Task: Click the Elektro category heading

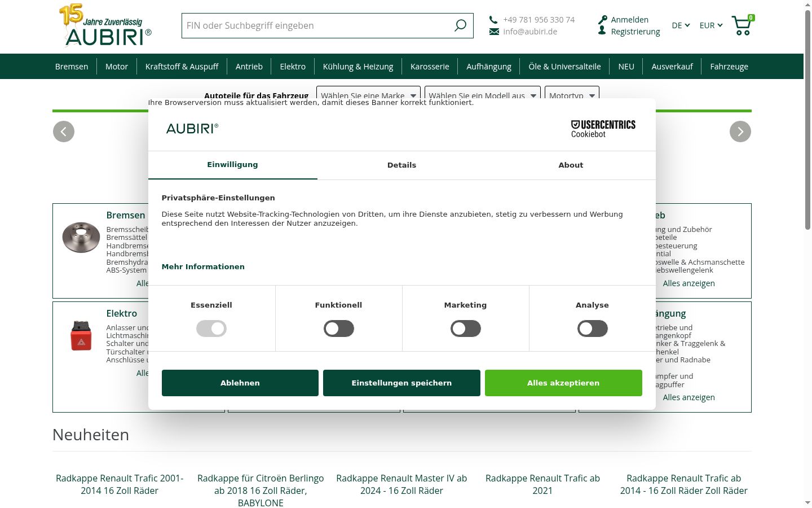Action: tap(122, 313)
